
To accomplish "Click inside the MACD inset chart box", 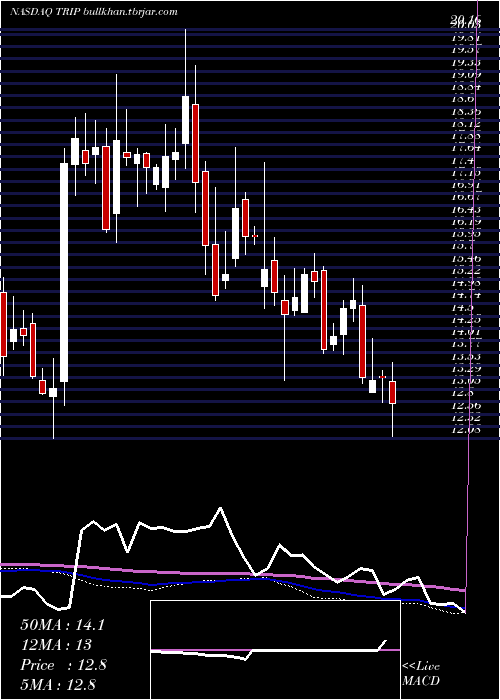I will [x=275, y=650].
